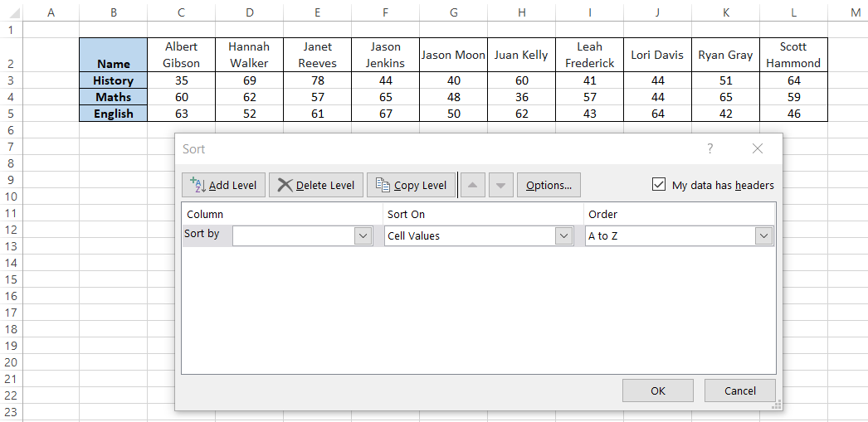Viewport: 868px width, 422px height.
Task: Close the Sort dialog with the X
Action: click(757, 148)
